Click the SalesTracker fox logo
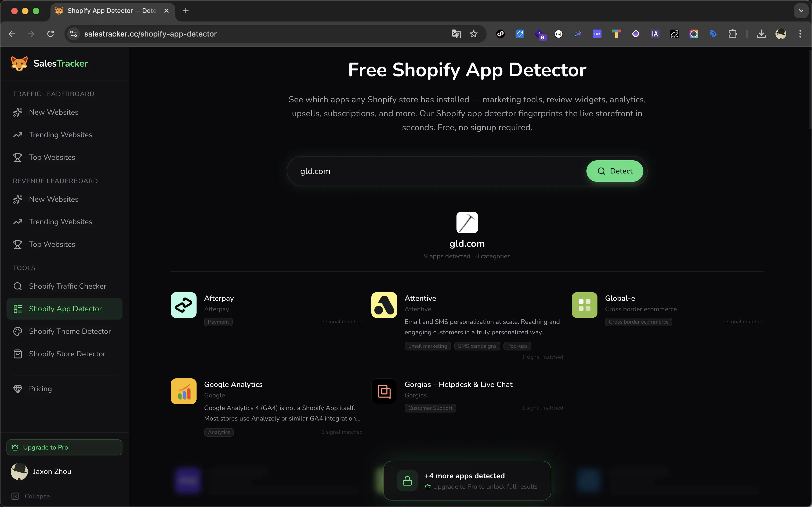812x507 pixels. [19, 63]
